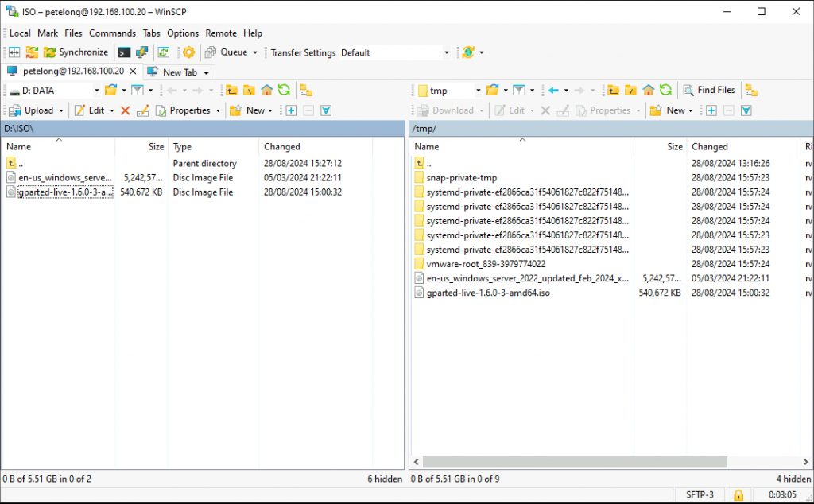Open Transfer Settings Default dropdown
This screenshot has height=504, width=814.
(x=446, y=53)
